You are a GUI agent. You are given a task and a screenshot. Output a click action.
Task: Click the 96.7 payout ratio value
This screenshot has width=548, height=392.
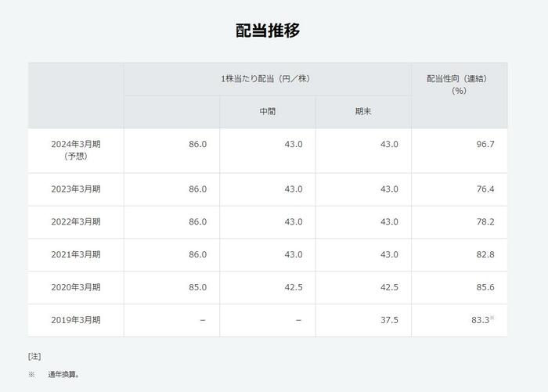485,145
